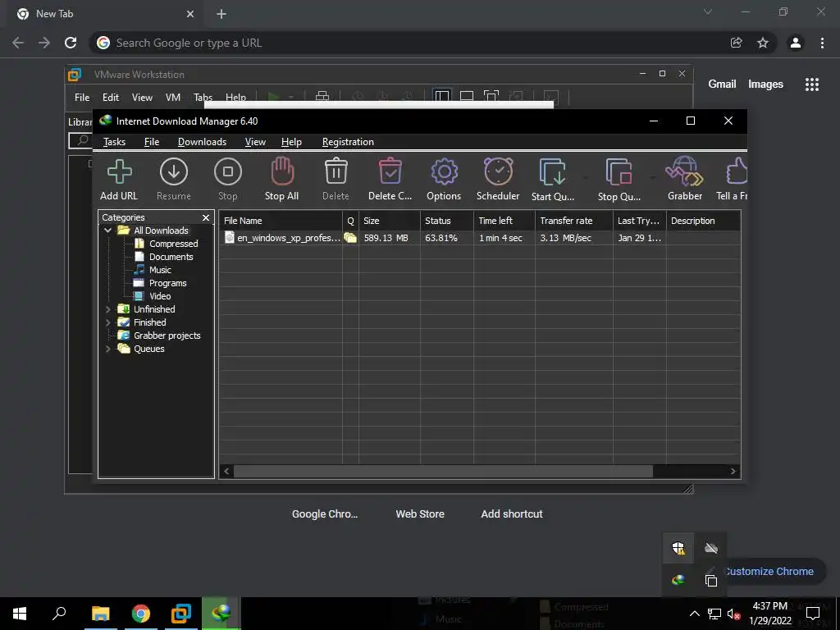Click the Delete Completed icon
This screenshot has height=630, width=840.
(390, 171)
